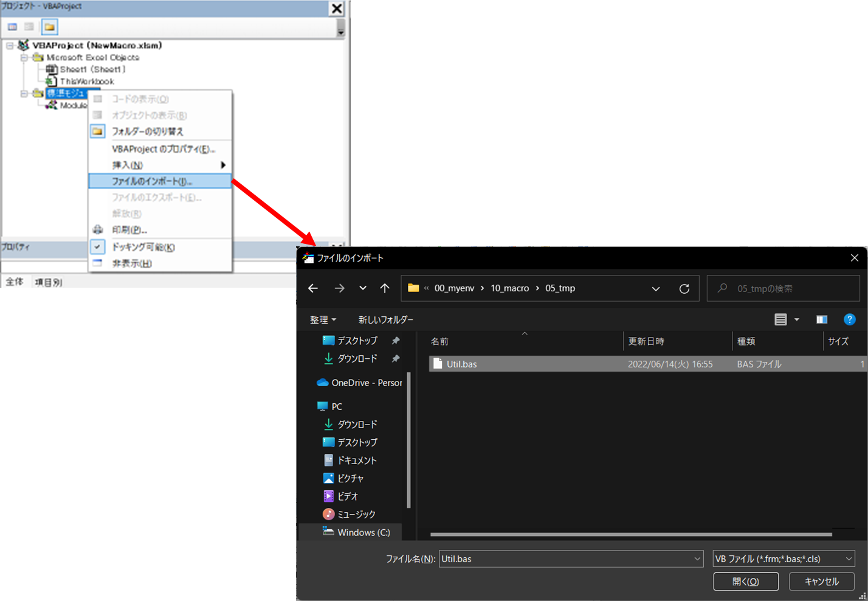This screenshot has height=601, width=868.
Task: Select ドキュメント under PC
Action: 350,460
